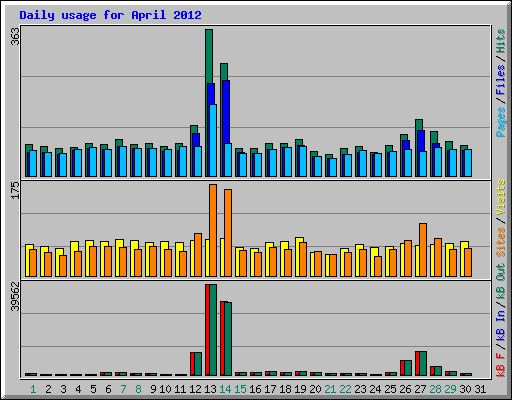Click the "Visits" legend label
Viewport: 512px width, 400px height.
pyautogui.click(x=500, y=197)
